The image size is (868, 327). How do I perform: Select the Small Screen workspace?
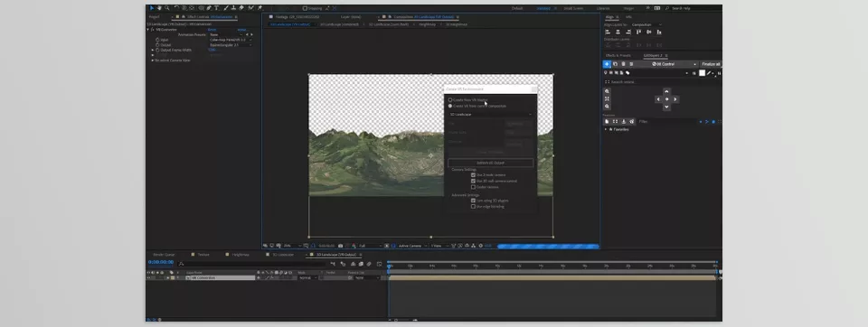(573, 8)
